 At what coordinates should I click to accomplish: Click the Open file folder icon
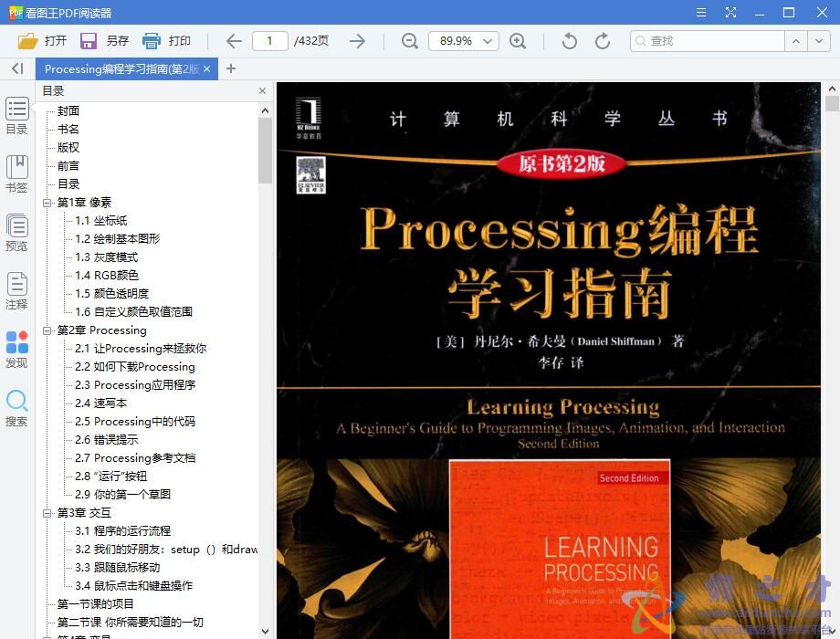click(x=28, y=41)
